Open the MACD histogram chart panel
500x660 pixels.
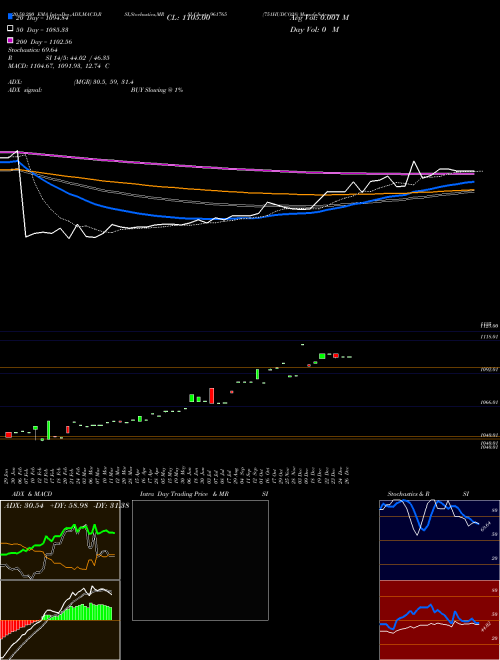[60, 620]
